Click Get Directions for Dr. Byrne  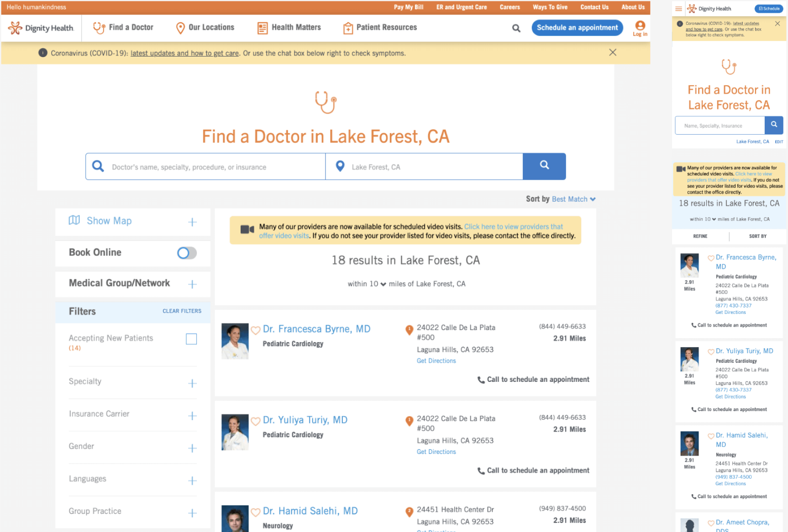point(436,361)
